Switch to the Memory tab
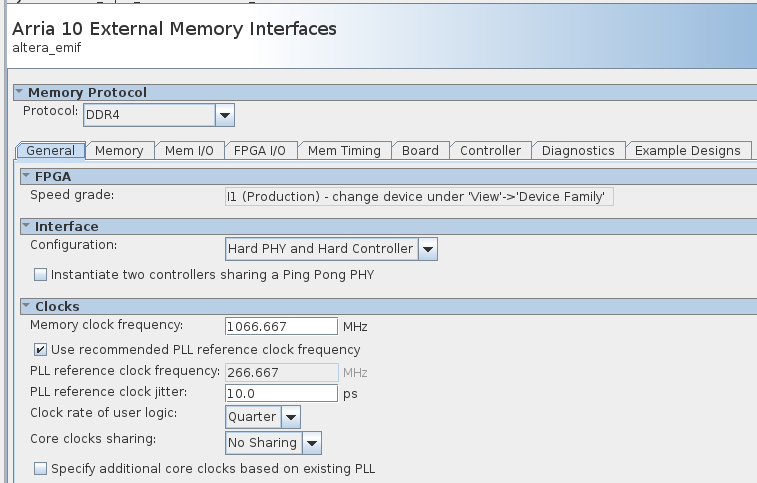 point(119,151)
